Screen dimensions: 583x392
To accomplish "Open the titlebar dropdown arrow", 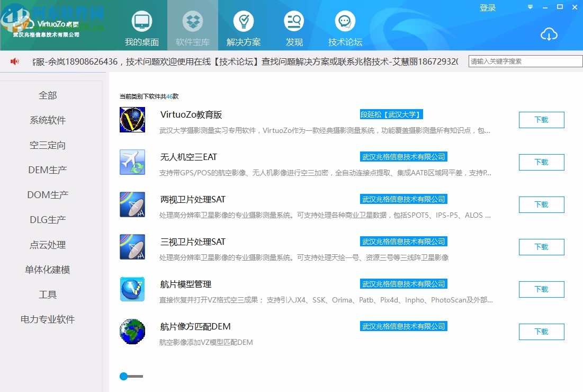I will pos(530,7).
